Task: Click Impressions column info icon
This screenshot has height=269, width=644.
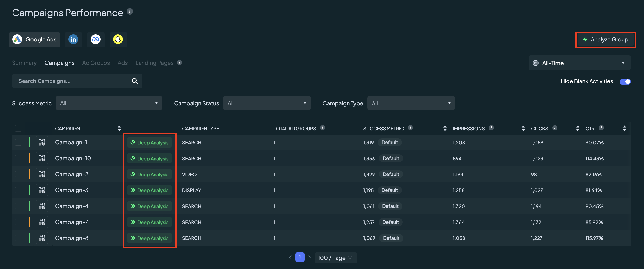Action: 491,128
